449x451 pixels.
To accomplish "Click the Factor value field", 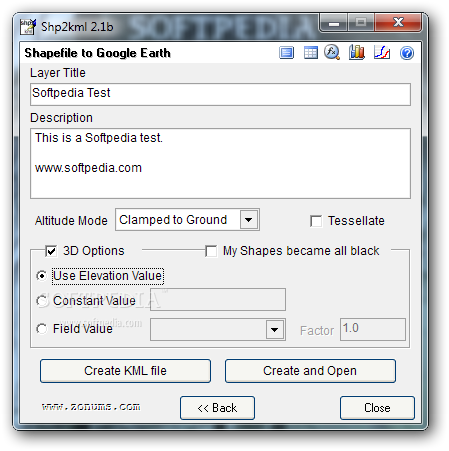I will (x=373, y=329).
